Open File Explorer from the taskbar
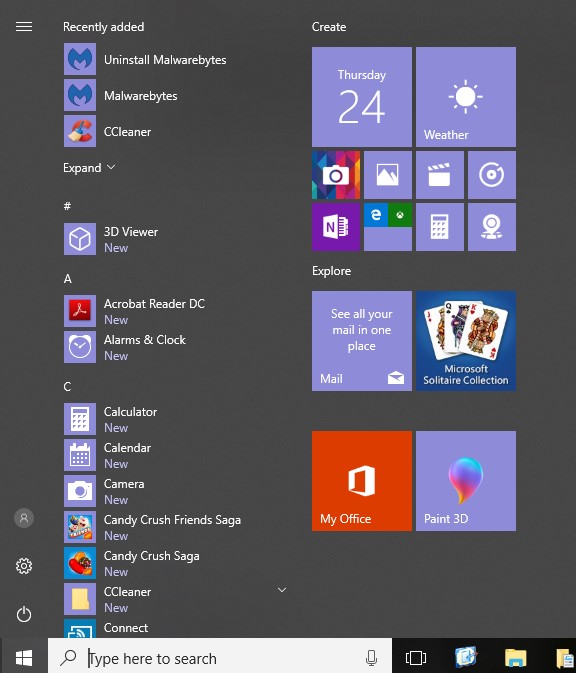Image resolution: width=576 pixels, height=673 pixels. click(x=515, y=658)
